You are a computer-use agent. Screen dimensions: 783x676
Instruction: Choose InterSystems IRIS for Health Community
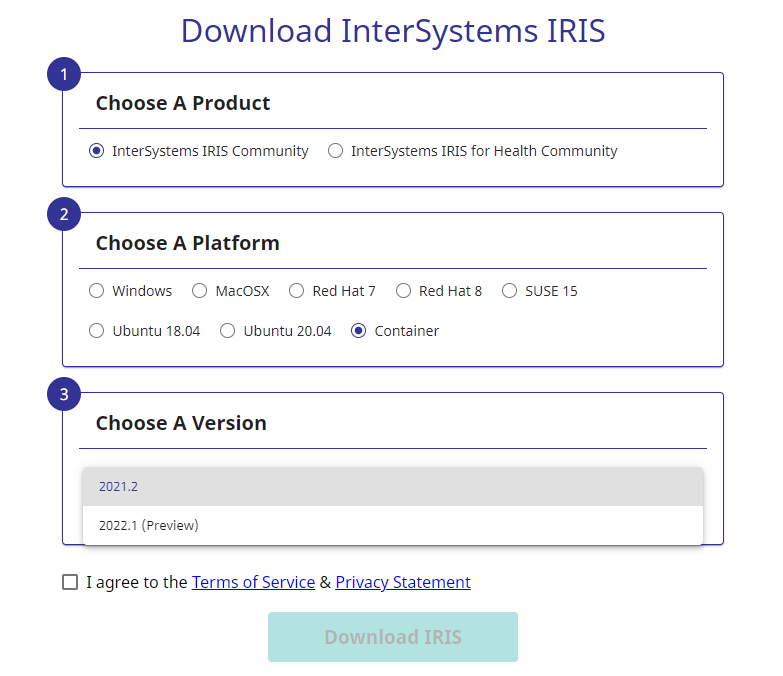pyautogui.click(x=336, y=151)
